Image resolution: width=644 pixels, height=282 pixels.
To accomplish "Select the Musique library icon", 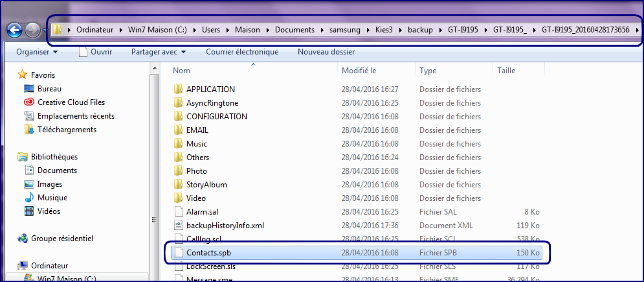I will tap(30, 198).
